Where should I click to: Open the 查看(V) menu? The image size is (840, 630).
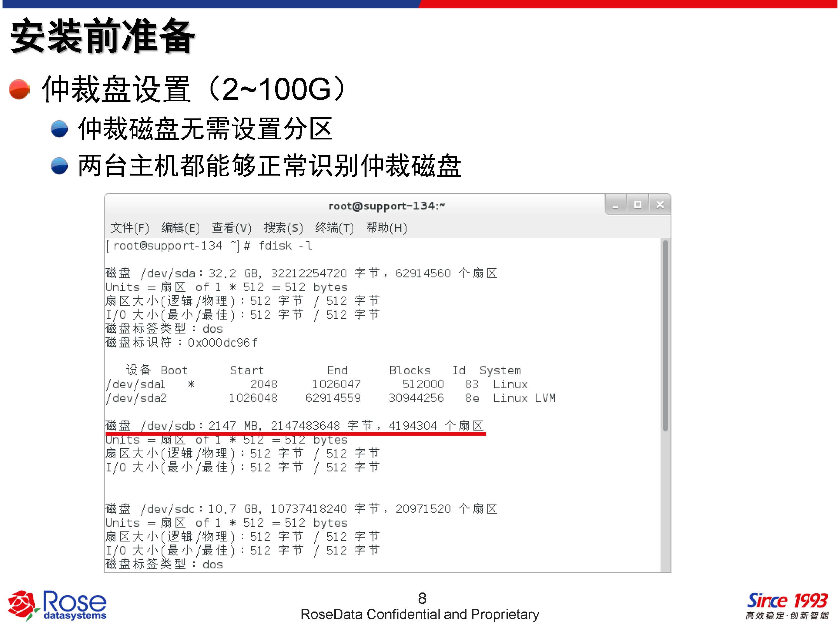(231, 228)
